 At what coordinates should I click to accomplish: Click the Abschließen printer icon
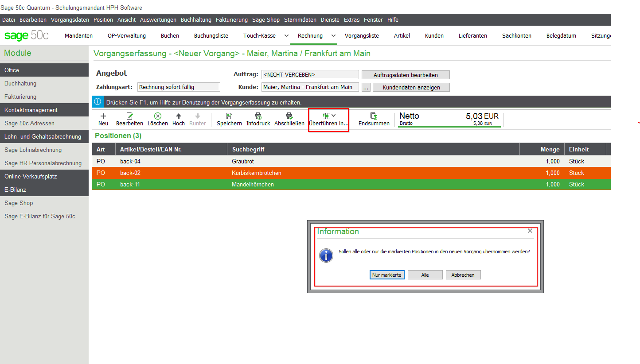(x=289, y=116)
